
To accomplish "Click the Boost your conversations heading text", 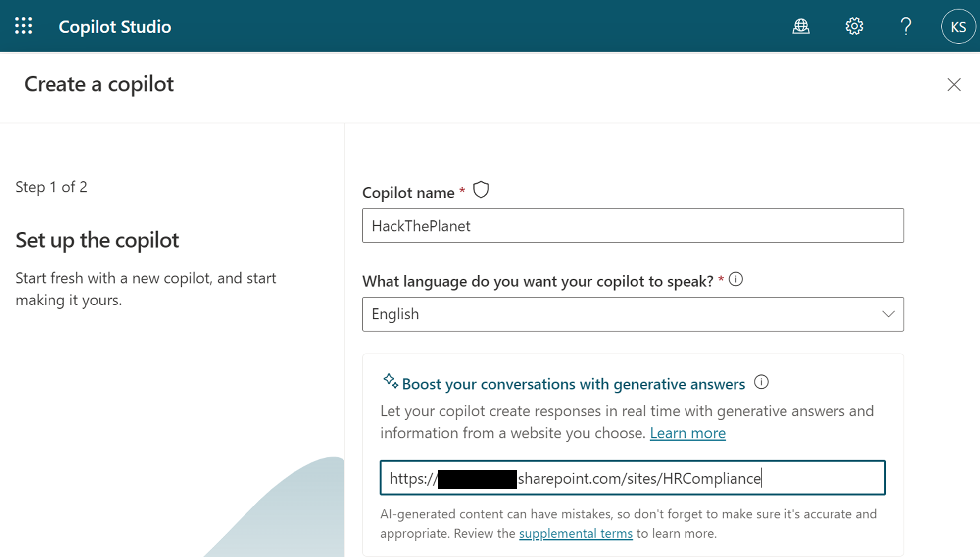I will 573,384.
